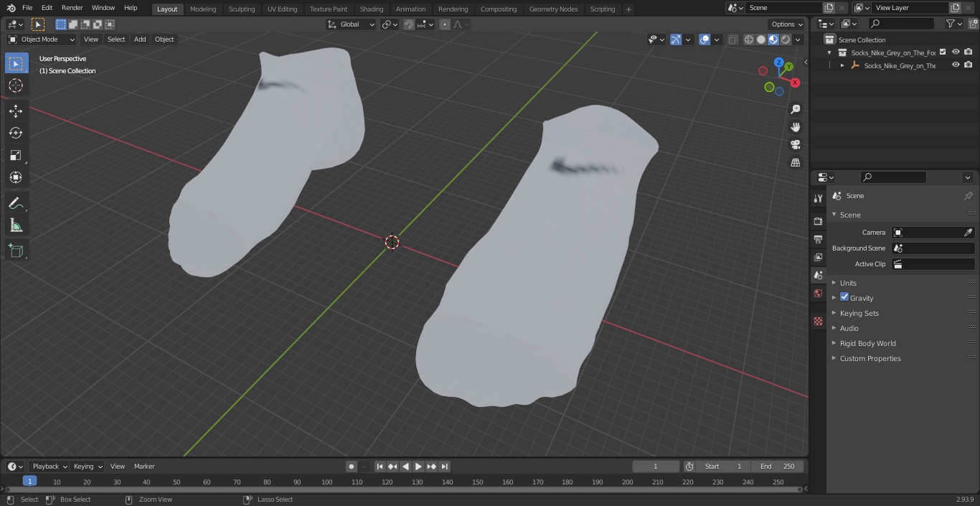The width and height of the screenshot is (980, 506).
Task: Click the End frame 250 field
Action: point(778,467)
